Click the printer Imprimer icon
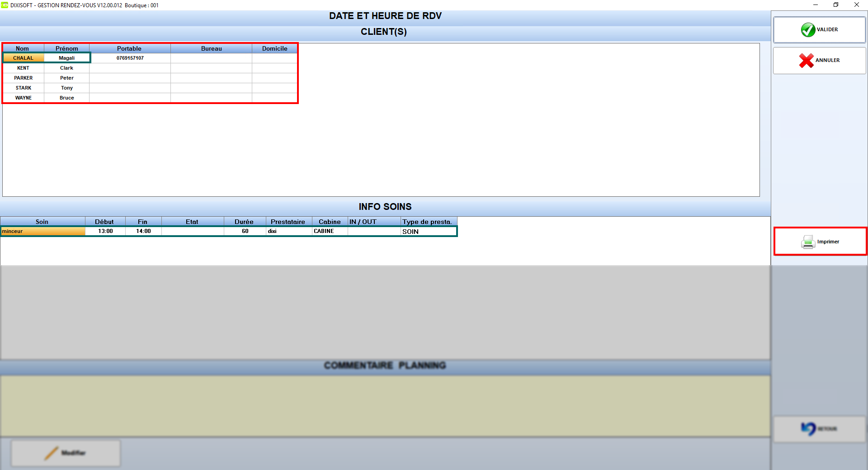The height and width of the screenshot is (470, 868). 808,242
